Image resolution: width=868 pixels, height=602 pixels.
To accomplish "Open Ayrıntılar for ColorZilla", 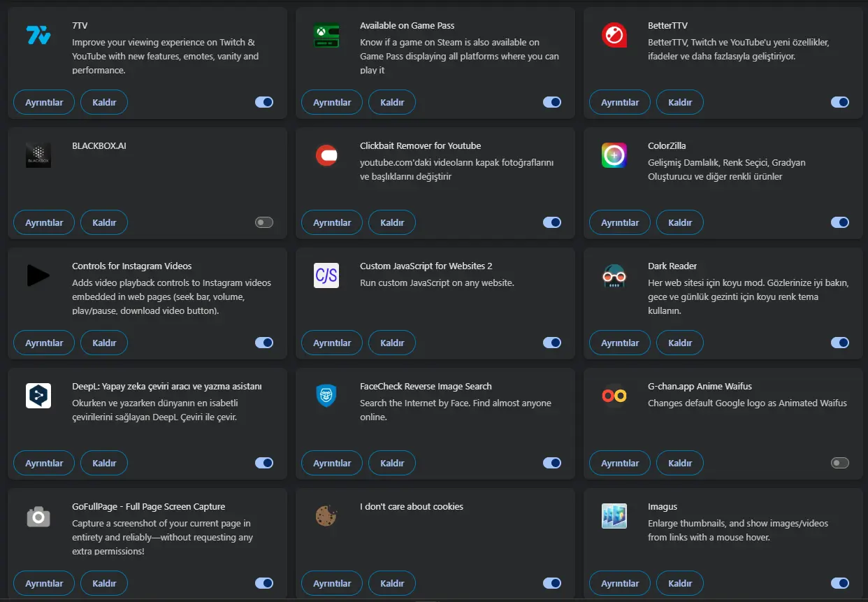I will coord(620,222).
